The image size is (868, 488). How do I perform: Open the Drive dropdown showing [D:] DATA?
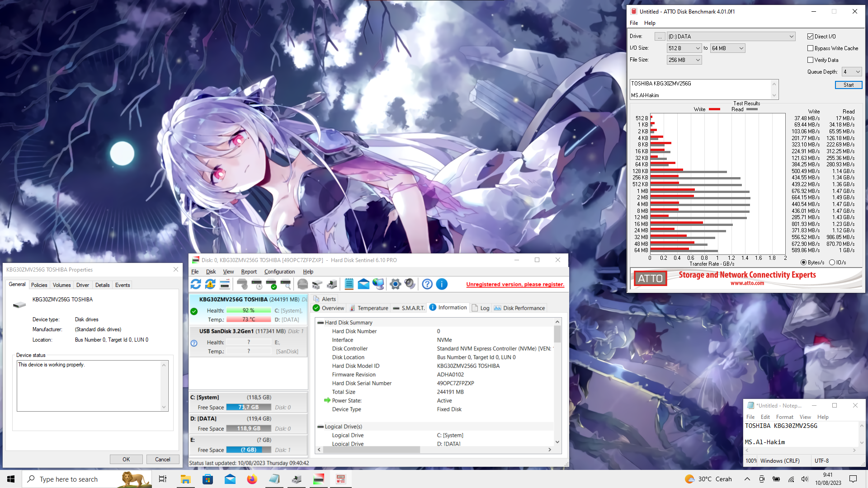(731, 37)
